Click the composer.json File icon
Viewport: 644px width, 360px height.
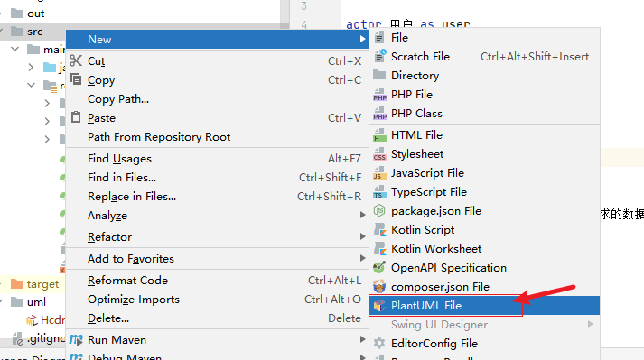[379, 286]
